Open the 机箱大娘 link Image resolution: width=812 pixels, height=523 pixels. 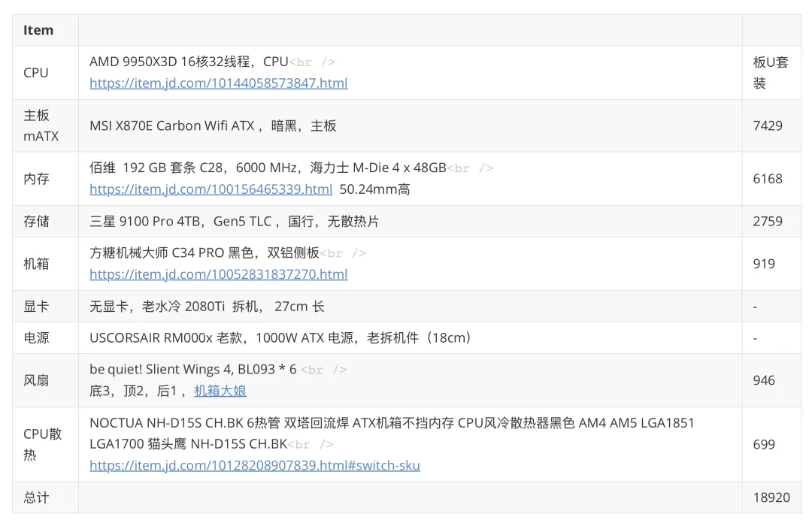click(220, 391)
